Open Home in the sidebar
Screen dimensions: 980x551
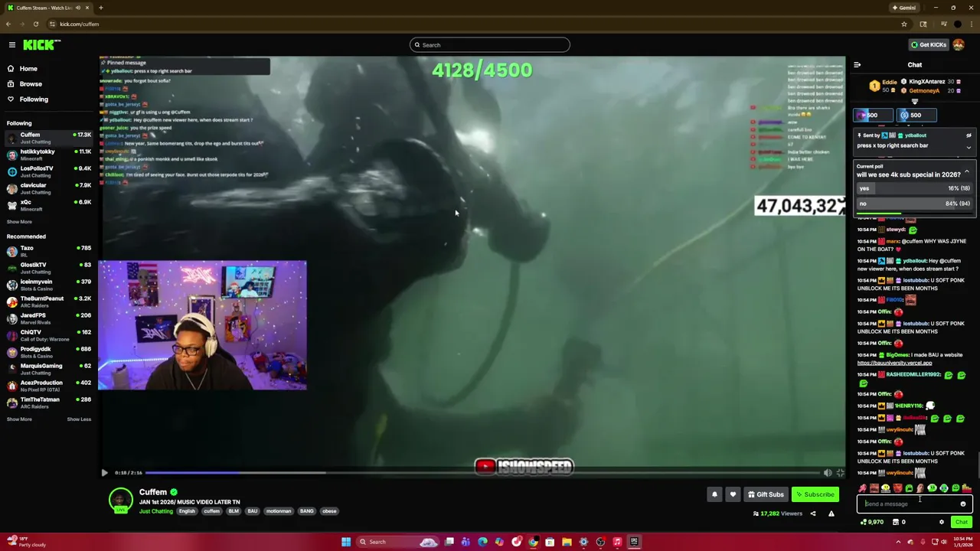tap(28, 69)
